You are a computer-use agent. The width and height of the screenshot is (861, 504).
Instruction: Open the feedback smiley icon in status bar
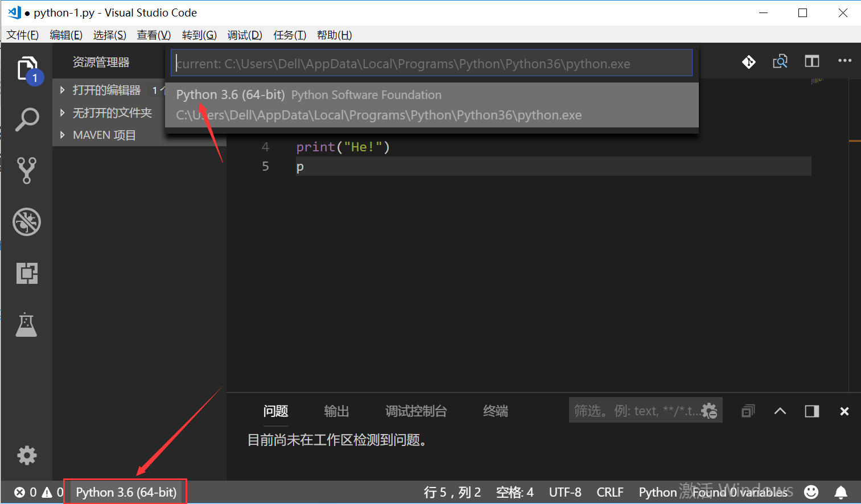[x=811, y=492]
